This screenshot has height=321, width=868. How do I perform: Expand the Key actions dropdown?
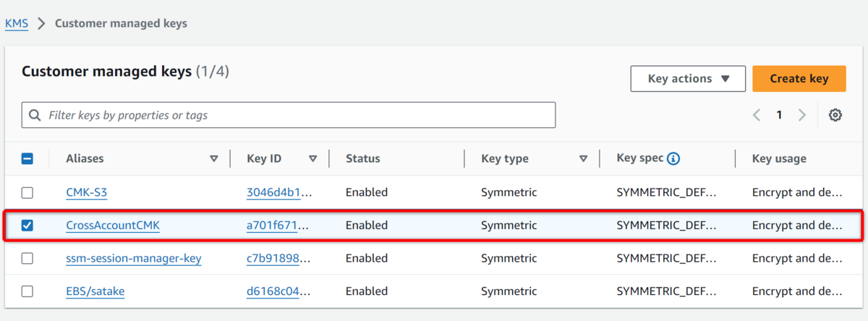688,79
